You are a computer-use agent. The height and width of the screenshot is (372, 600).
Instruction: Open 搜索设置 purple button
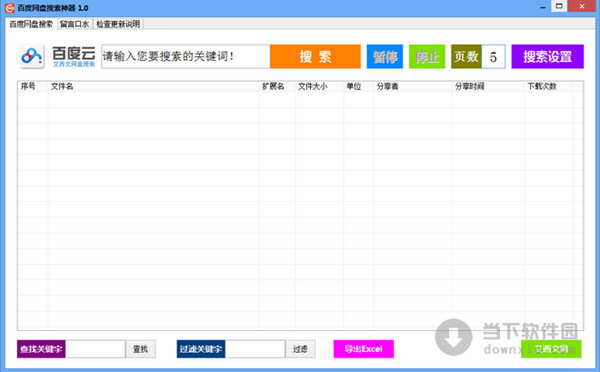(548, 57)
